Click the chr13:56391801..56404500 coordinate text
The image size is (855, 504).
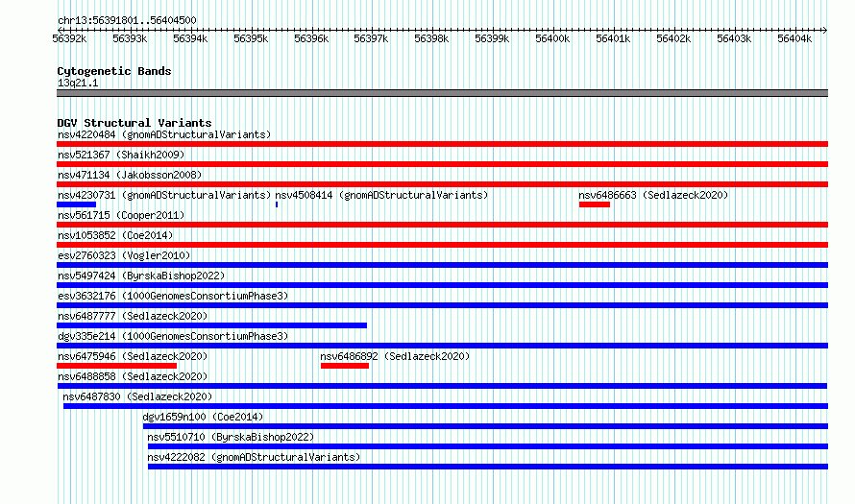click(x=127, y=20)
